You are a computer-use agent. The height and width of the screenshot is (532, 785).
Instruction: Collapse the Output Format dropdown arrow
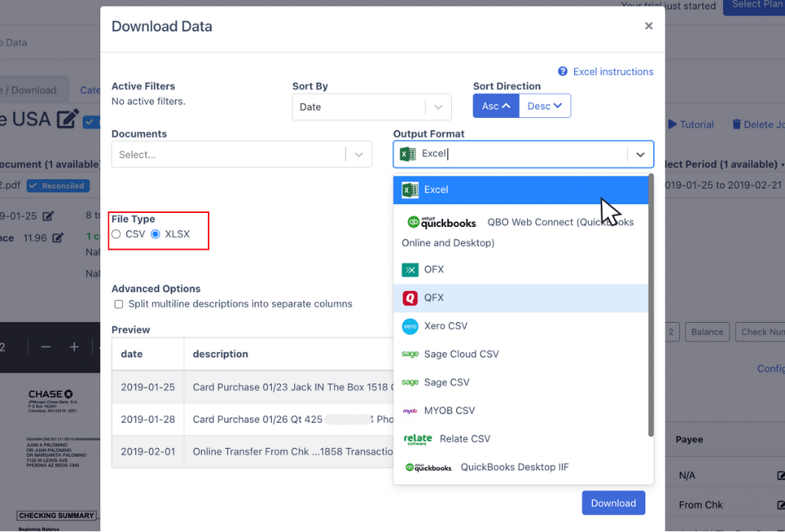[641, 155]
